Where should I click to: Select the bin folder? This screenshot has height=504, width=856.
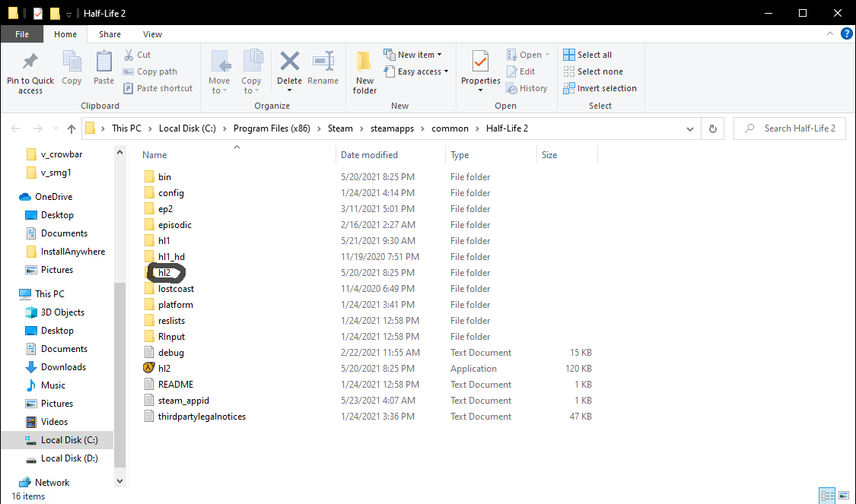pos(164,176)
